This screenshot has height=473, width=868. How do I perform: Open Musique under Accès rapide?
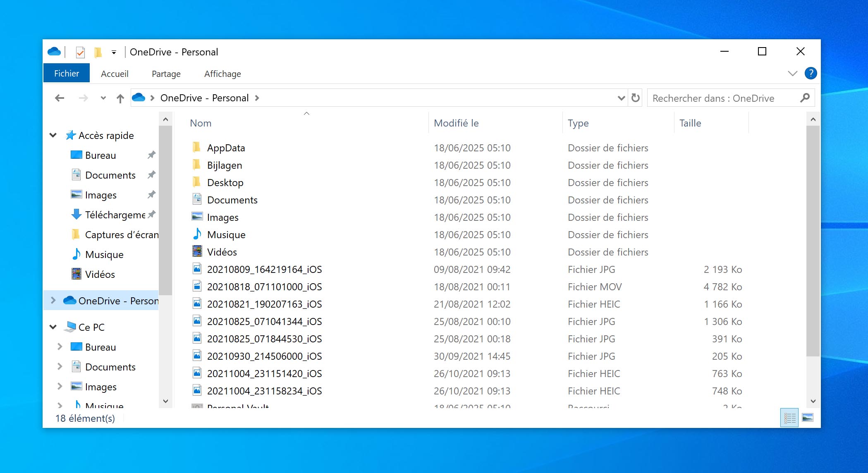point(104,255)
